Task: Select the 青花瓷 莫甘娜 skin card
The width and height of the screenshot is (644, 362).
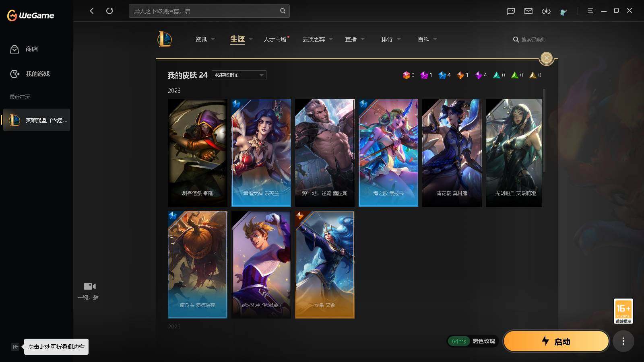Action: (452, 153)
